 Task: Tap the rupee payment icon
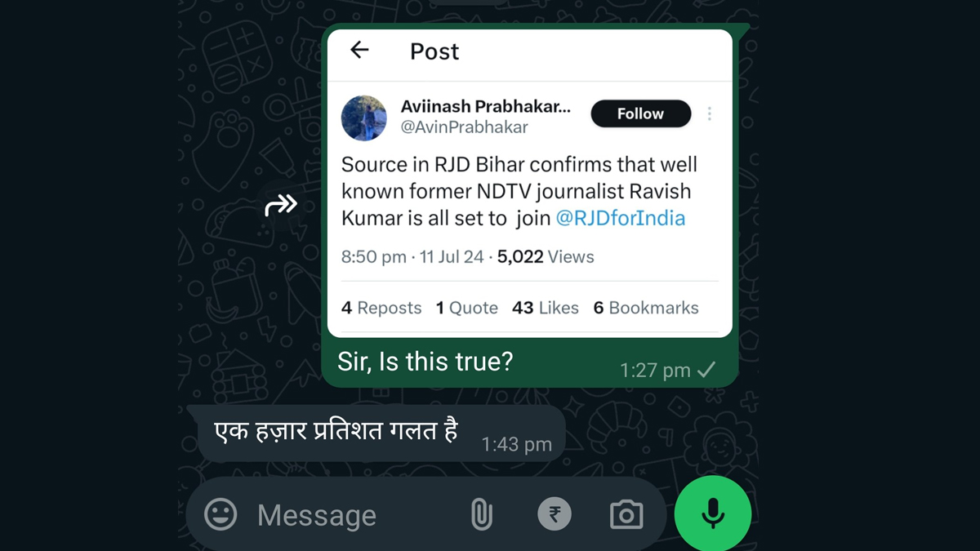click(x=555, y=514)
